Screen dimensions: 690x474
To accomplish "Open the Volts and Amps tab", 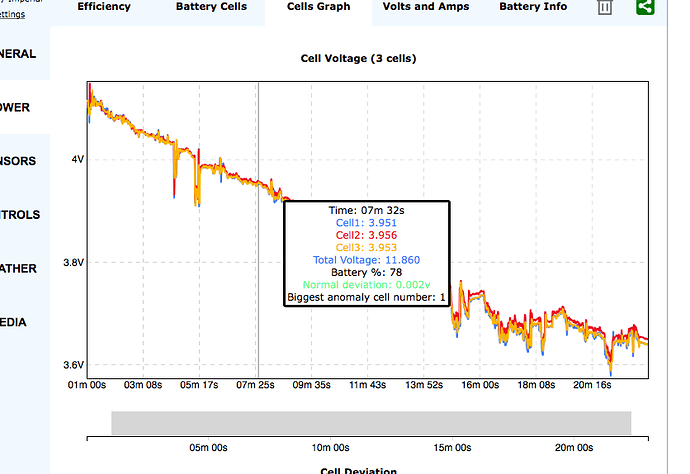I will pyautogui.click(x=424, y=7).
